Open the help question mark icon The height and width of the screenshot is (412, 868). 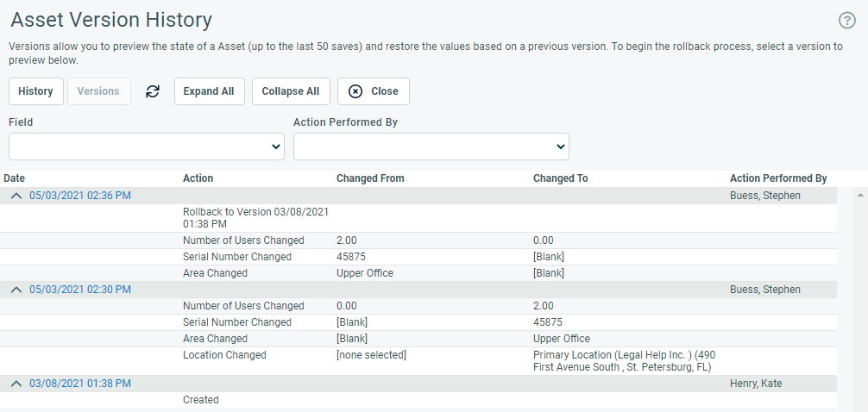(847, 21)
